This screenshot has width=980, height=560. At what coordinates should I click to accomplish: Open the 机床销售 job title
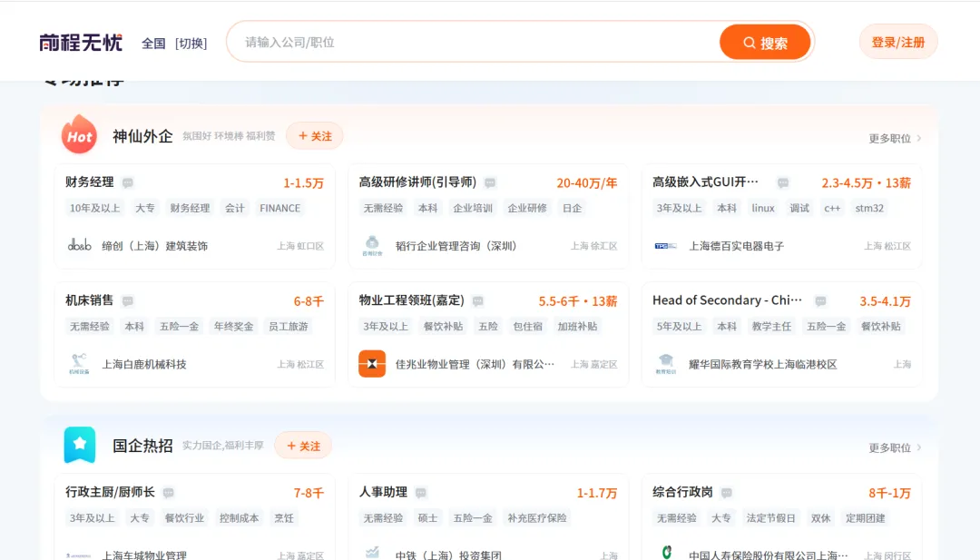click(89, 300)
